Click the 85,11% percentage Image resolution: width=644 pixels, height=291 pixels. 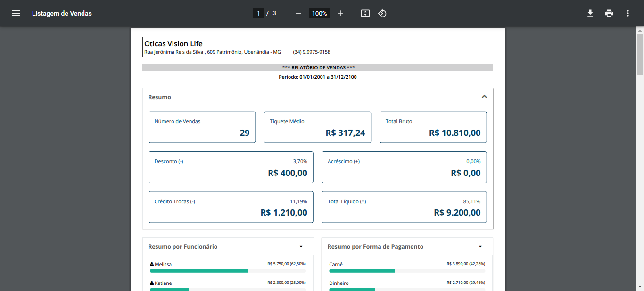coord(472,201)
